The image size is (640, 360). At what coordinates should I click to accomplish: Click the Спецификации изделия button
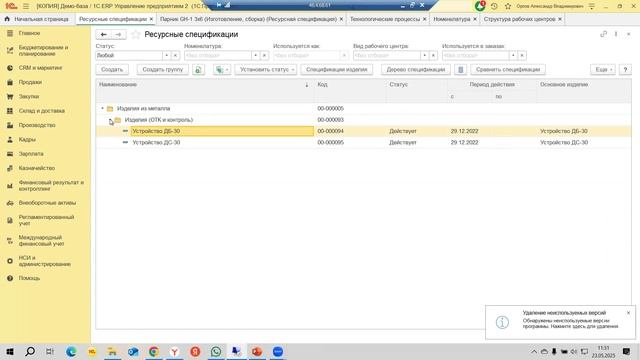tap(336, 70)
